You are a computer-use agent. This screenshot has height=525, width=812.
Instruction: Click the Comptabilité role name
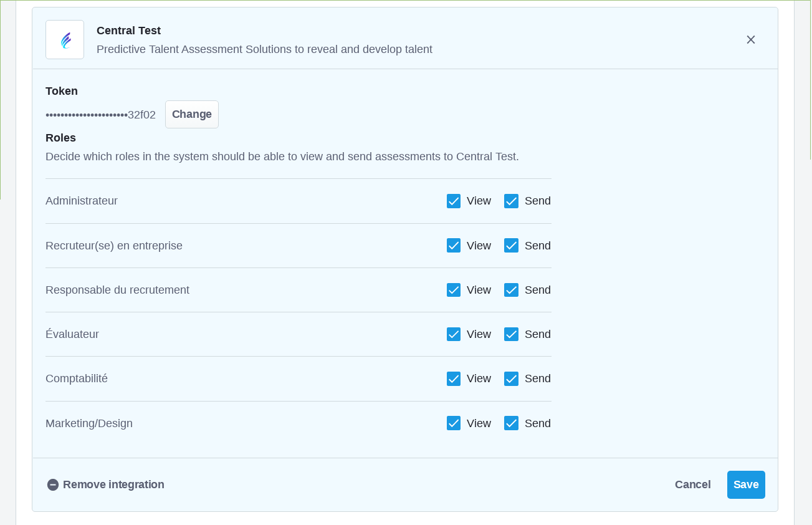click(x=77, y=378)
